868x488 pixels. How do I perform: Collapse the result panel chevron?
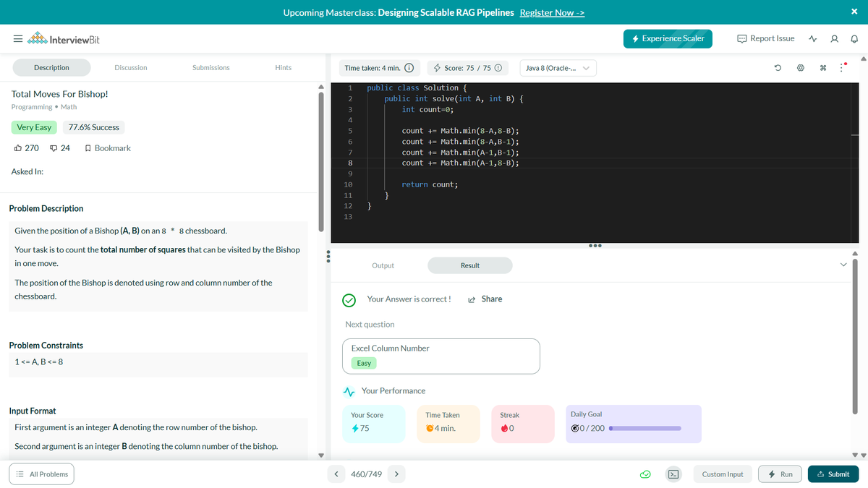[843, 265]
